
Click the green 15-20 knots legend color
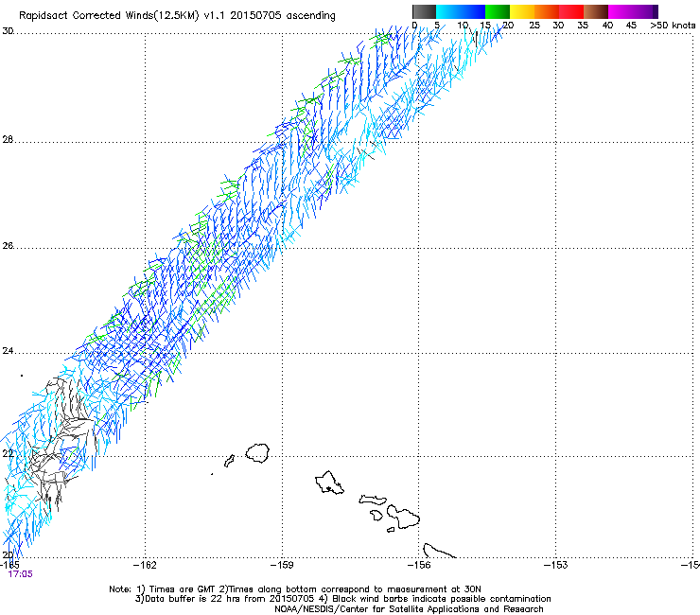click(x=498, y=11)
